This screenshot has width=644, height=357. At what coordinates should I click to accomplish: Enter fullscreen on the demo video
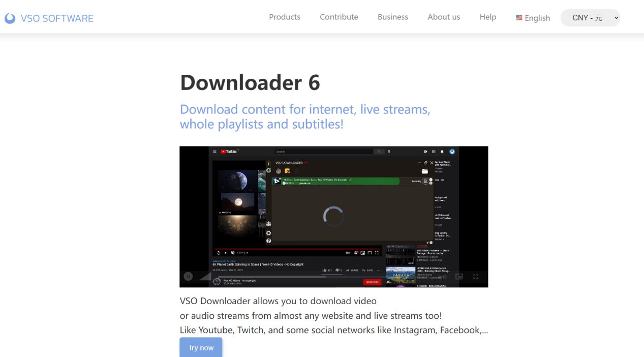(476, 277)
